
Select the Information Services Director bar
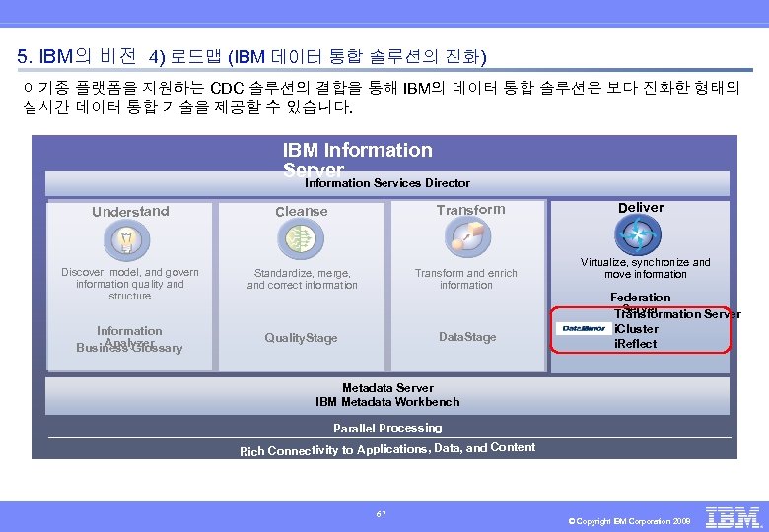387,183
